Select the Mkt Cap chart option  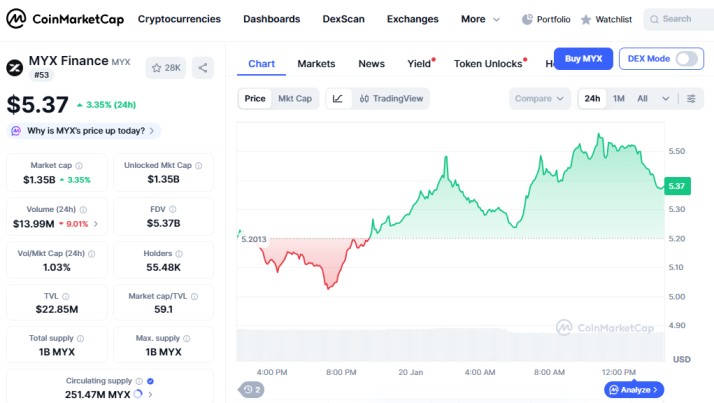pos(295,98)
